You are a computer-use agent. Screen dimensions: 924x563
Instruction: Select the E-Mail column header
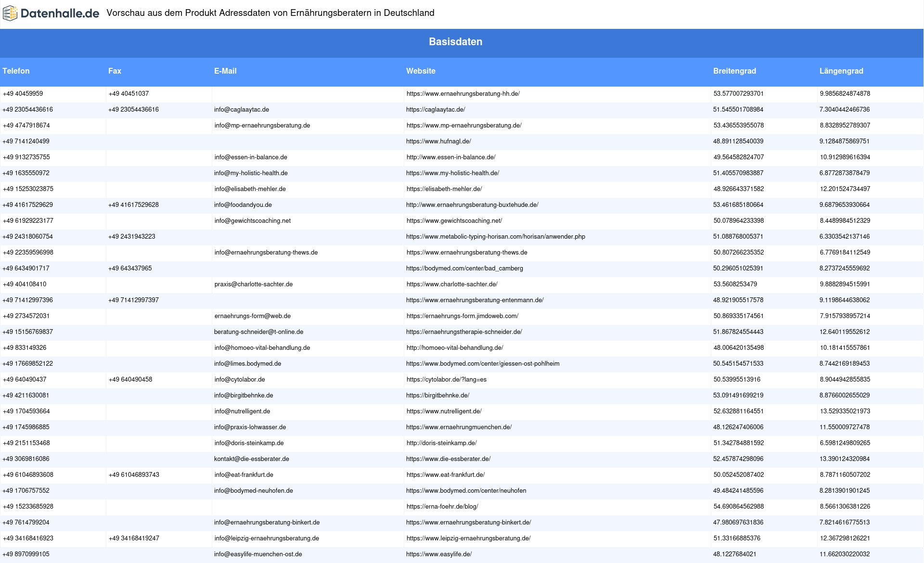click(x=225, y=71)
